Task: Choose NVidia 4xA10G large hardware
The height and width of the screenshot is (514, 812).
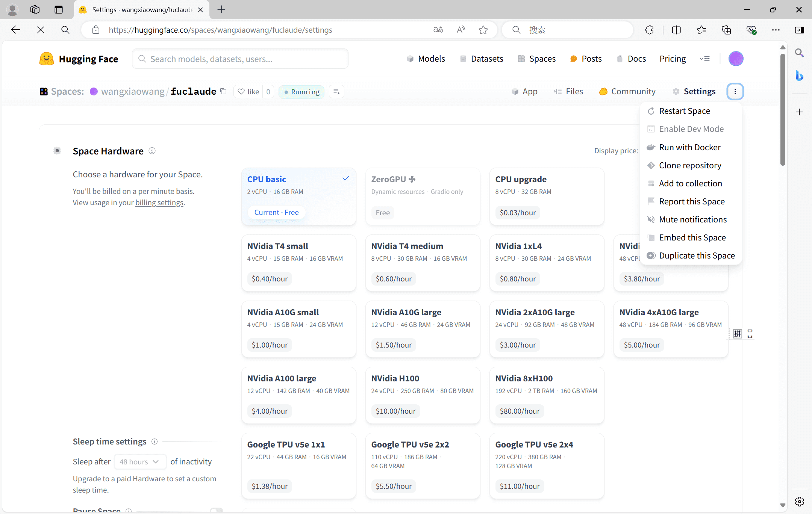Action: pyautogui.click(x=671, y=329)
